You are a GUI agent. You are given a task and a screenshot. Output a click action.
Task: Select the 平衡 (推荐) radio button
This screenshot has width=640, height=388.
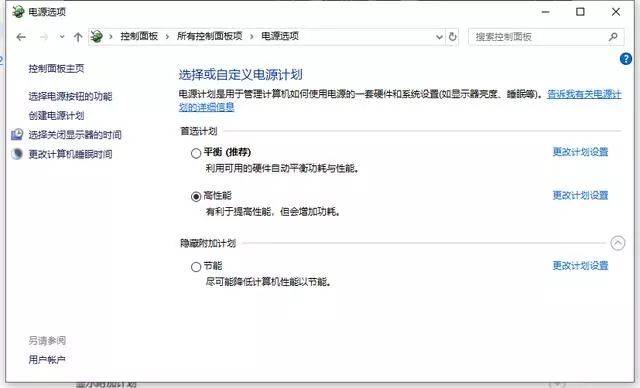click(196, 153)
